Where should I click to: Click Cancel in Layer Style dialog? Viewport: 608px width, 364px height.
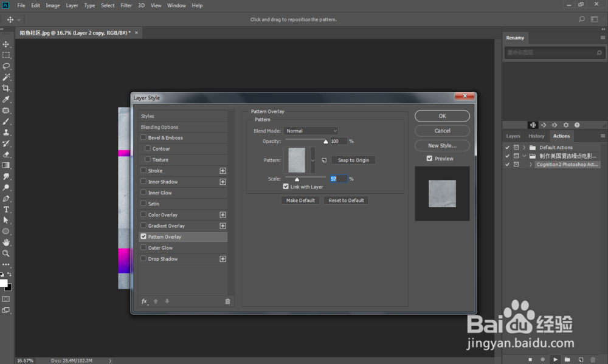coord(442,131)
